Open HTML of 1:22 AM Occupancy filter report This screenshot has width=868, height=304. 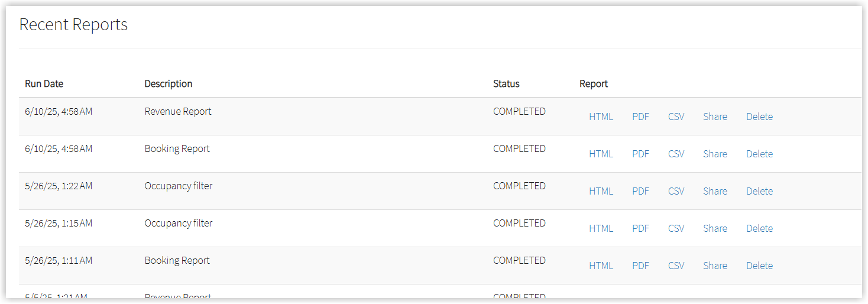pos(601,191)
